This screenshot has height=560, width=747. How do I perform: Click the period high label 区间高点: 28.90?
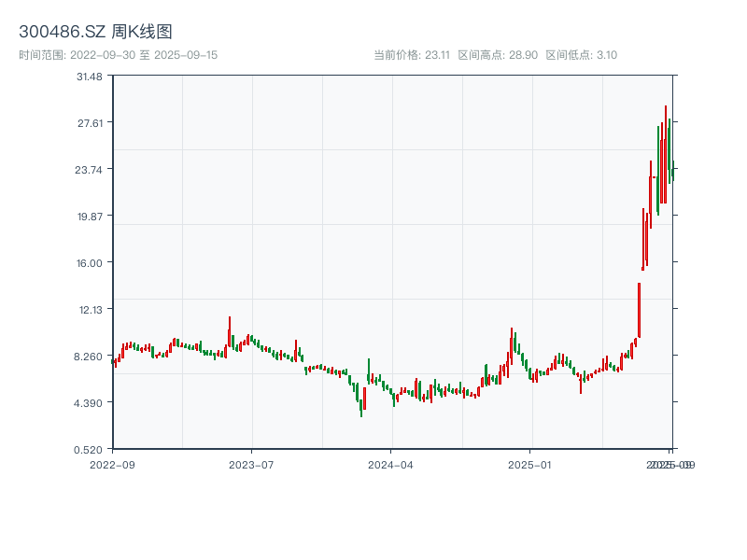tap(498, 55)
